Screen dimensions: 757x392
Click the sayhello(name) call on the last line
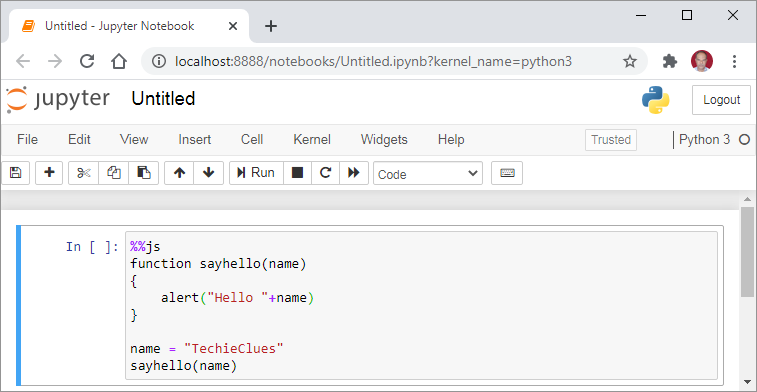coord(183,366)
